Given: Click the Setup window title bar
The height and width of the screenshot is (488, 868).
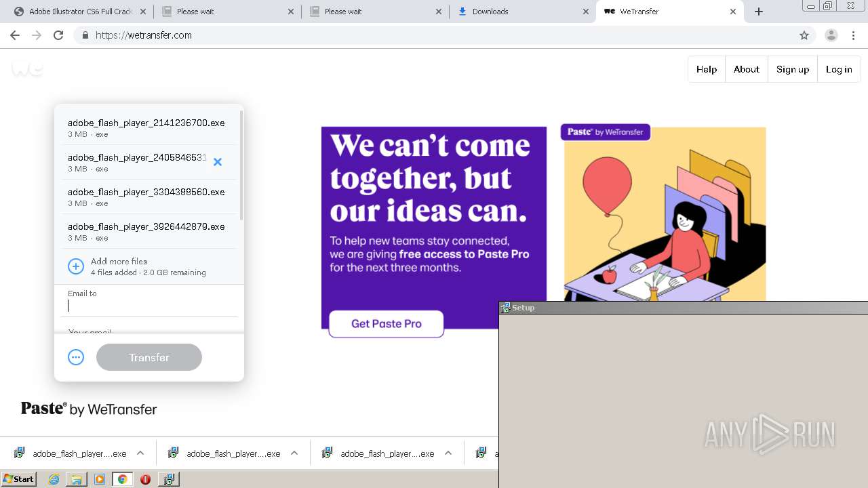Looking at the screenshot, I should 684,308.
